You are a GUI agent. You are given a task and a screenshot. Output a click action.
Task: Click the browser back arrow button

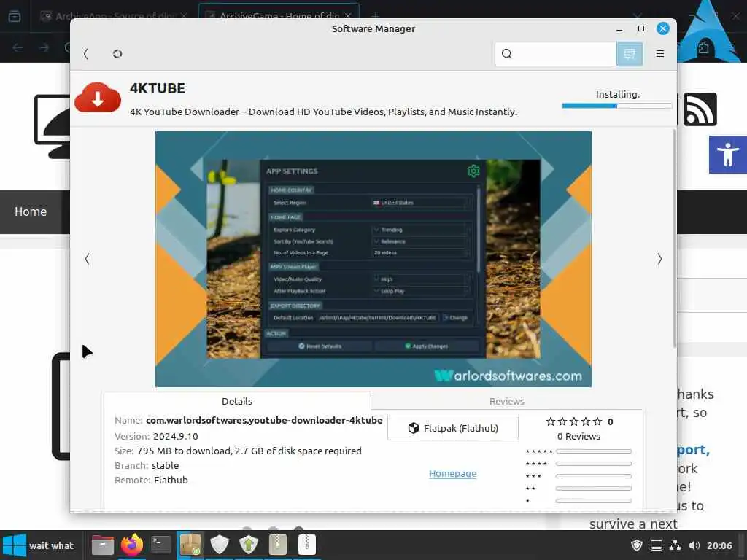(x=18, y=47)
